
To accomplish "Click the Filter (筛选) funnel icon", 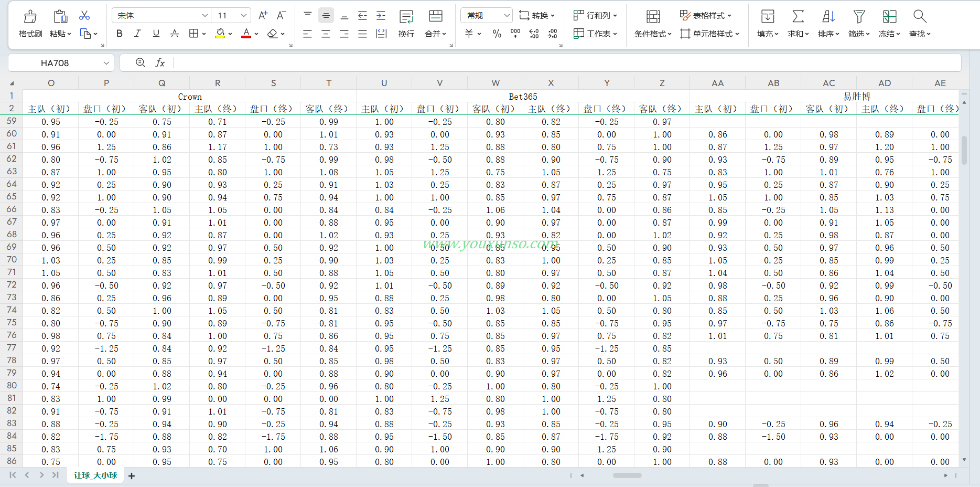I will [858, 17].
